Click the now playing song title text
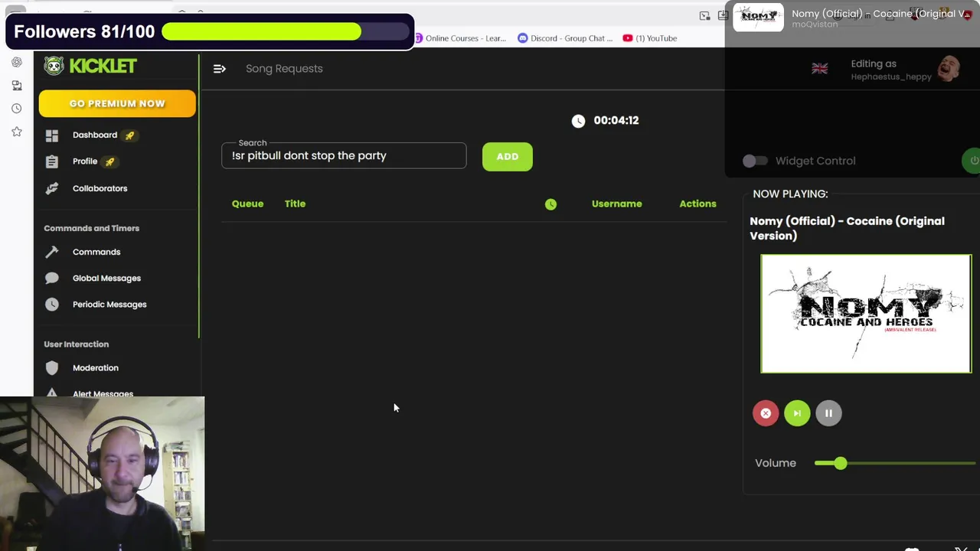The width and height of the screenshot is (980, 551). point(847,228)
